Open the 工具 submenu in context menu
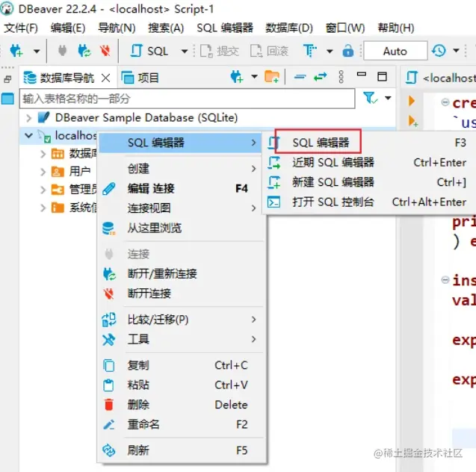This screenshot has height=472, width=476. tap(182, 339)
